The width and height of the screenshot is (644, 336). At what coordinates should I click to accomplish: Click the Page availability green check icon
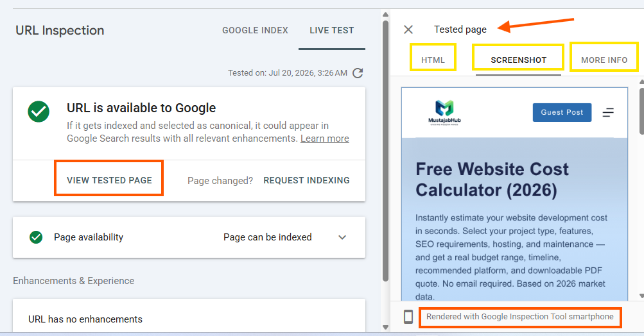[x=36, y=237]
